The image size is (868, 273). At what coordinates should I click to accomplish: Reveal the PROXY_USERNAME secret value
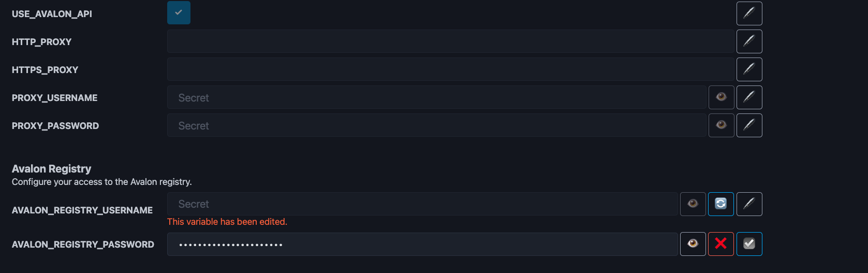point(721,97)
